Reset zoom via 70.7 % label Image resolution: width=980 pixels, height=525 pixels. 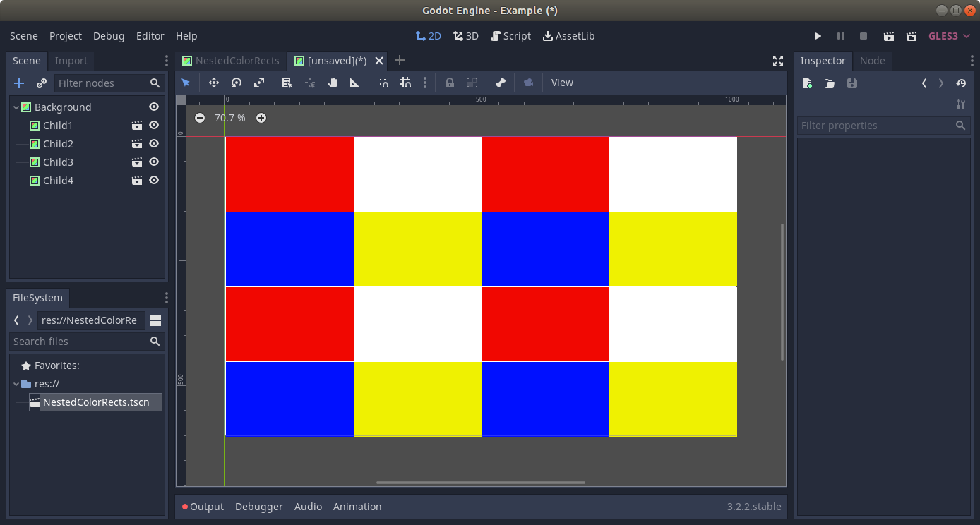pyautogui.click(x=230, y=118)
